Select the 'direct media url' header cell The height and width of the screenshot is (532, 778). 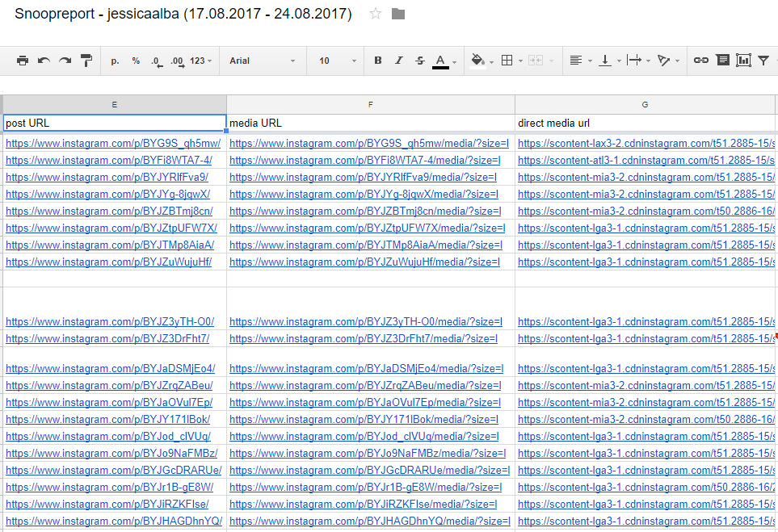645,123
